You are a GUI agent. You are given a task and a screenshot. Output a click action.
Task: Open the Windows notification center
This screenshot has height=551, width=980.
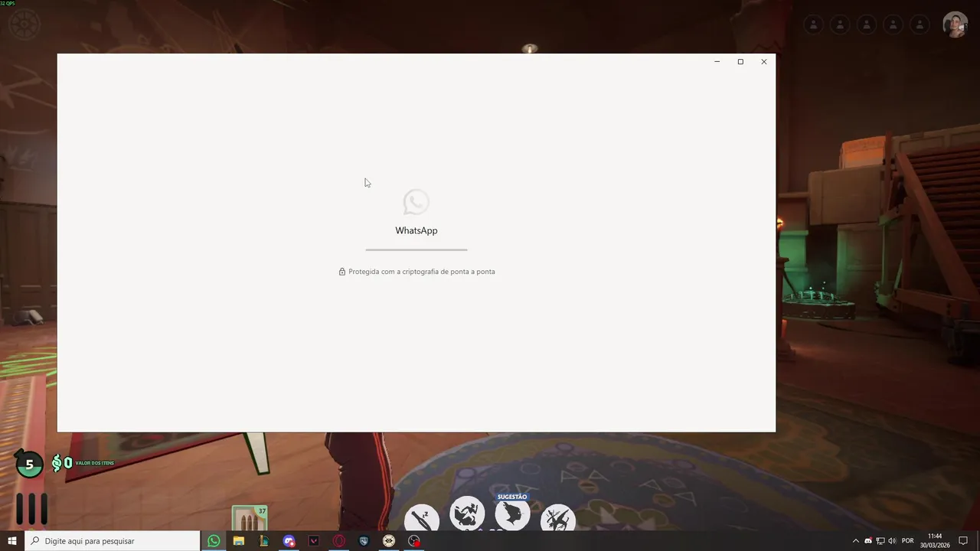(x=963, y=541)
